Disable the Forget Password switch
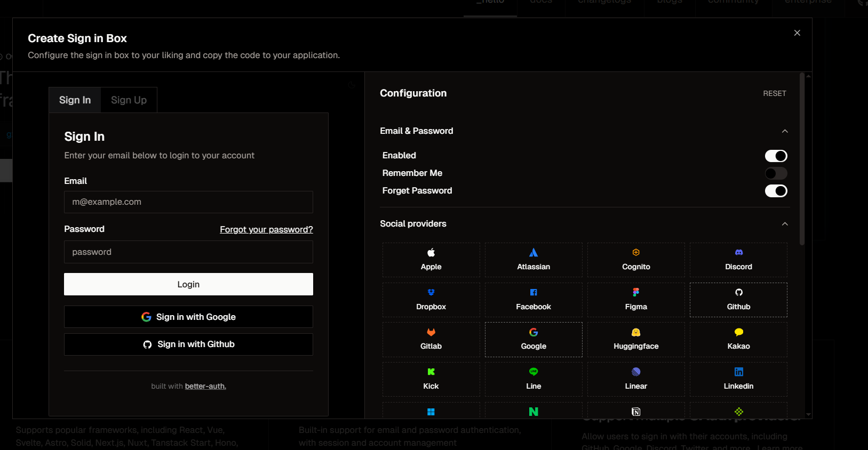Viewport: 868px width, 450px height. pyautogui.click(x=776, y=191)
